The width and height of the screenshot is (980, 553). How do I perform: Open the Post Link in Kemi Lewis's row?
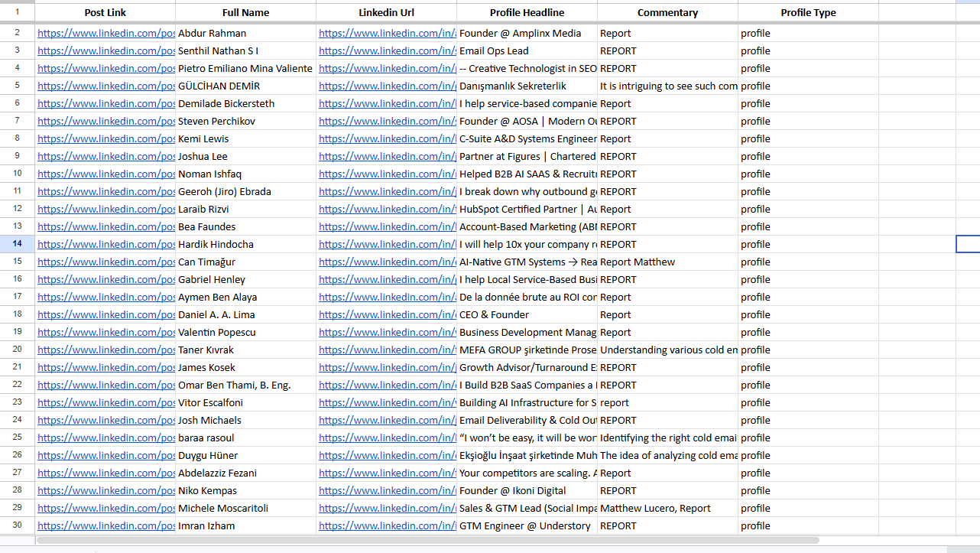[105, 138]
